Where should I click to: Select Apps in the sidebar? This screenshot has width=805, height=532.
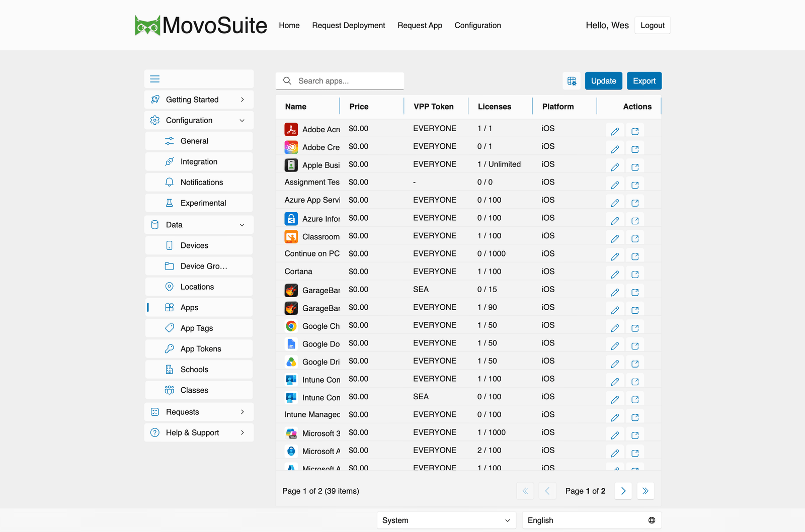click(x=199, y=307)
